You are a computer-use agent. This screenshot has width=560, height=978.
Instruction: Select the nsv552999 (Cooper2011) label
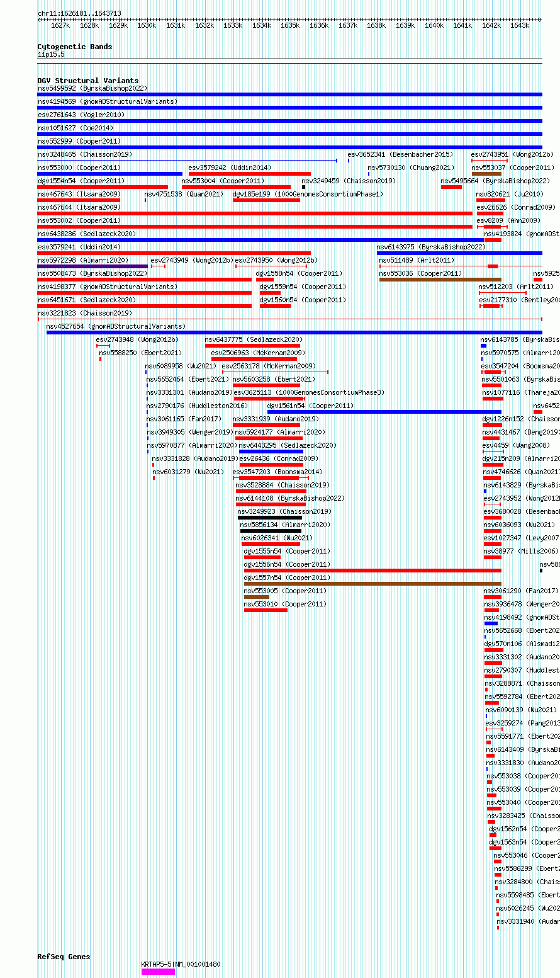tap(79, 141)
